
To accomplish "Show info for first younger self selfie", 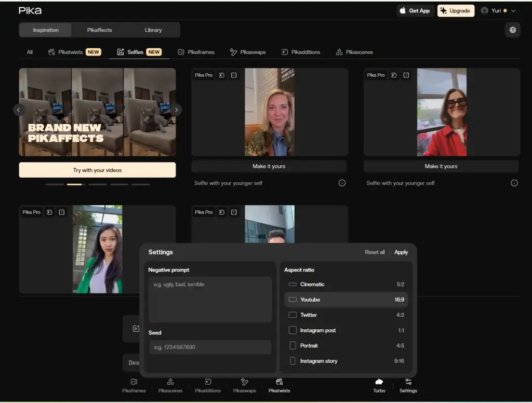I will tap(342, 183).
